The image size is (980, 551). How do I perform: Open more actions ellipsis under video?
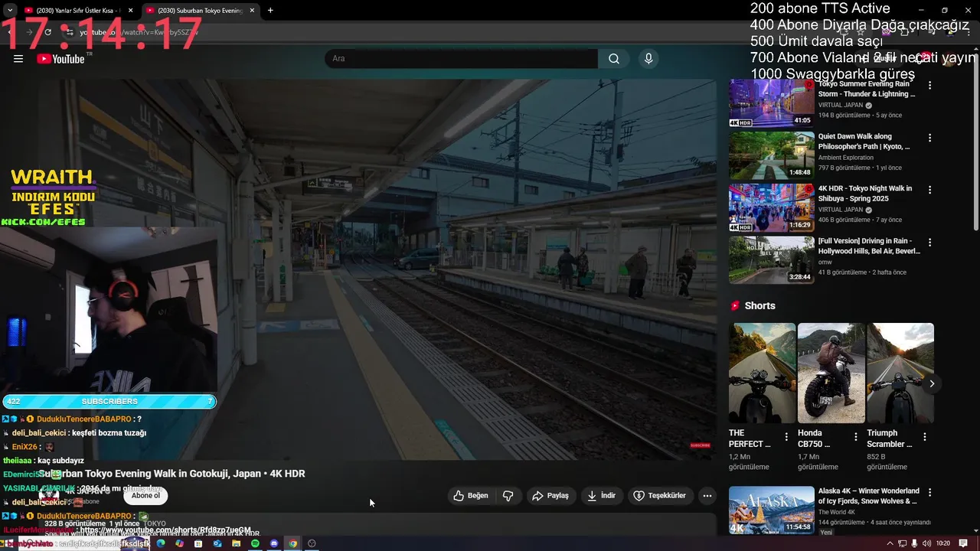pyautogui.click(x=707, y=496)
